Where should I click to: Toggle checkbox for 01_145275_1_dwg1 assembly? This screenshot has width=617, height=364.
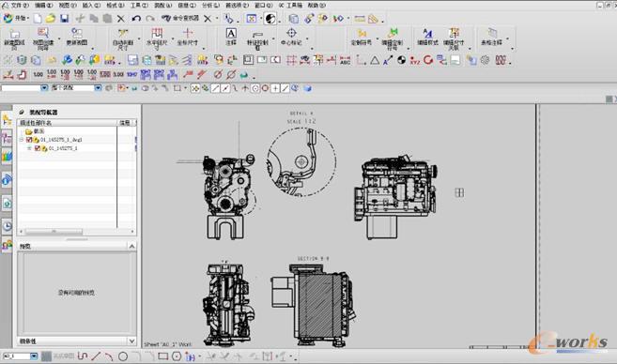(29, 140)
